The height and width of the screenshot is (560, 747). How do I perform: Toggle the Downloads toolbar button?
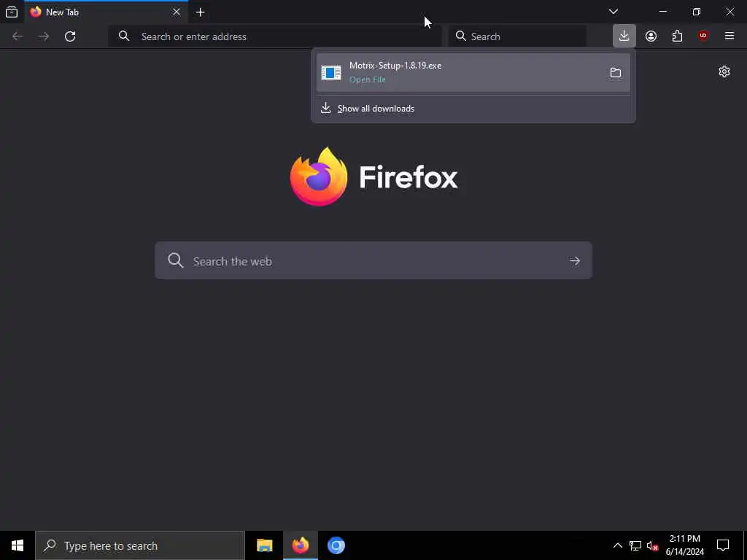tap(624, 36)
